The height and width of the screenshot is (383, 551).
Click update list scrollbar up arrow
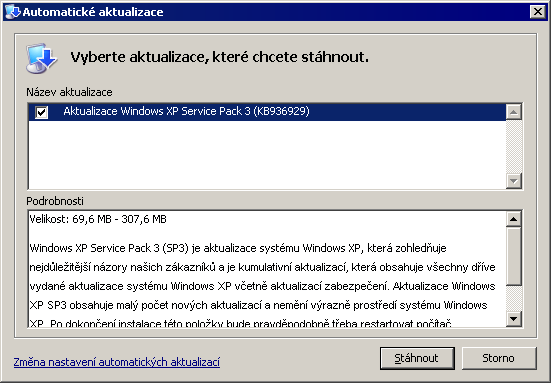(x=513, y=112)
